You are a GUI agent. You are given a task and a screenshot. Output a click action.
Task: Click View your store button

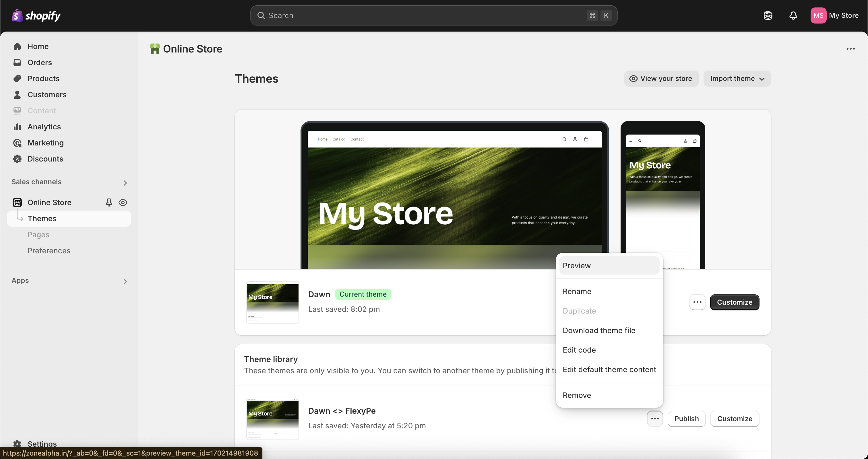tap(661, 79)
